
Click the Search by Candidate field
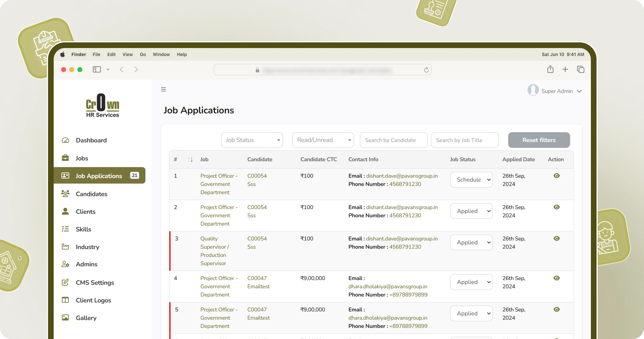pyautogui.click(x=393, y=140)
